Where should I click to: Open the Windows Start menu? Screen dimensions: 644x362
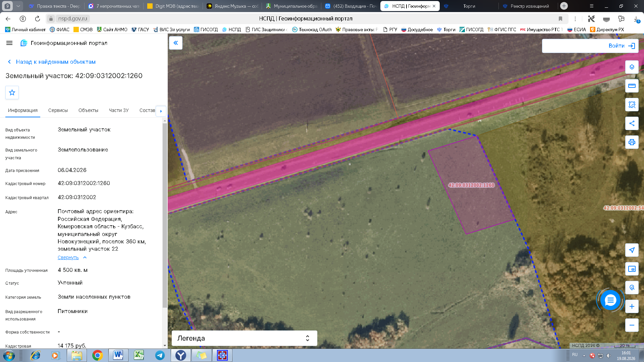click(x=9, y=355)
